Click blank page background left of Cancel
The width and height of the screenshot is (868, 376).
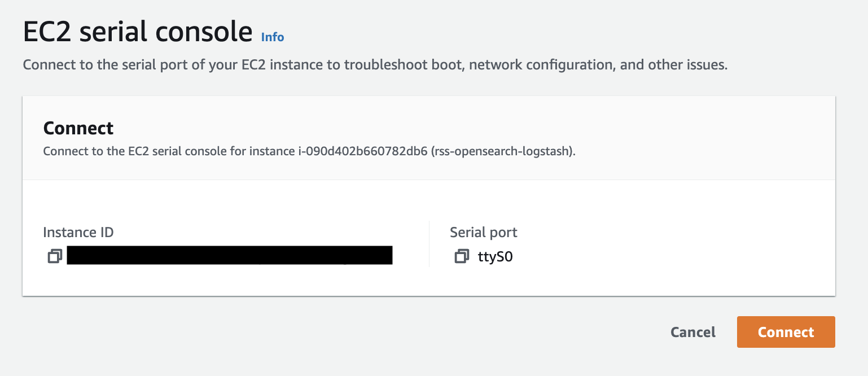point(339,332)
